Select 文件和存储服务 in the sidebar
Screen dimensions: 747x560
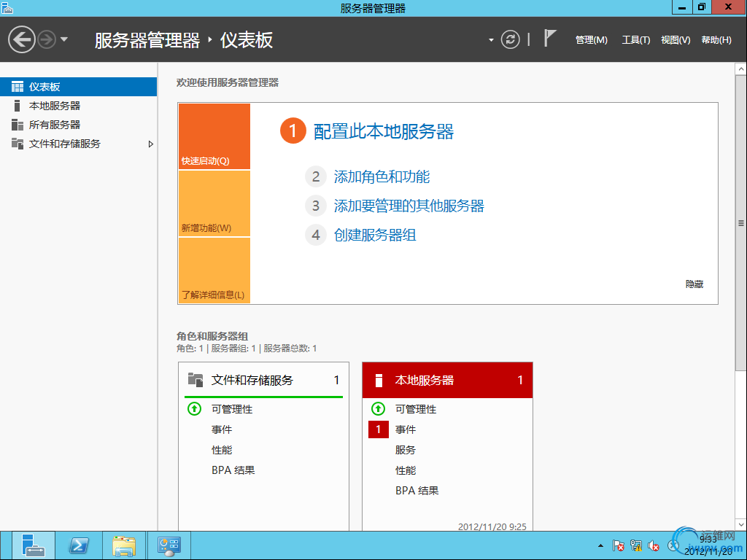[x=78, y=144]
